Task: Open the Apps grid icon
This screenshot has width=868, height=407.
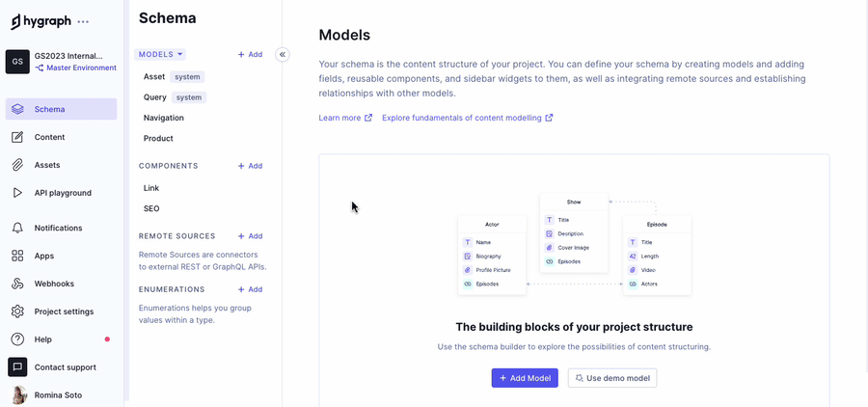Action: 17,256
